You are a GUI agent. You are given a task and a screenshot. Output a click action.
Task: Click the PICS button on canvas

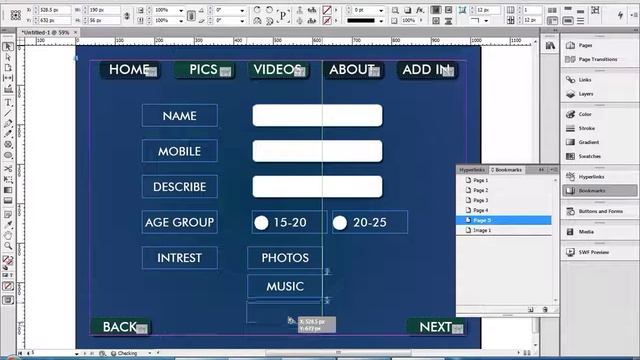204,70
